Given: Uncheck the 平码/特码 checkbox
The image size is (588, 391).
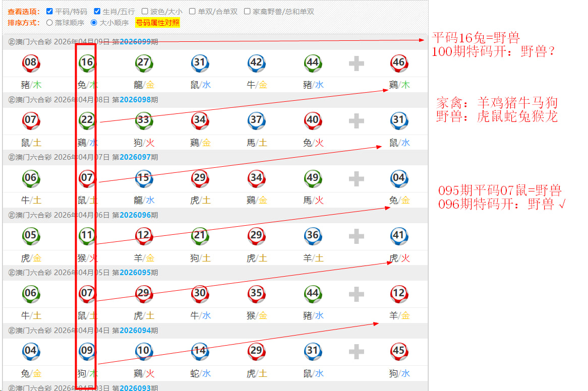Looking at the screenshot, I should coord(49,11).
